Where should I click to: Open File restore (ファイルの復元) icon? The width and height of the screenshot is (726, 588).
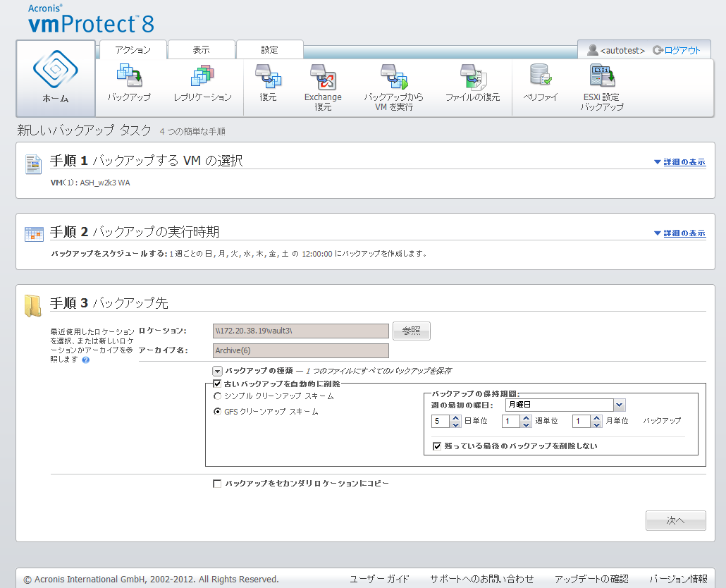coord(472,76)
